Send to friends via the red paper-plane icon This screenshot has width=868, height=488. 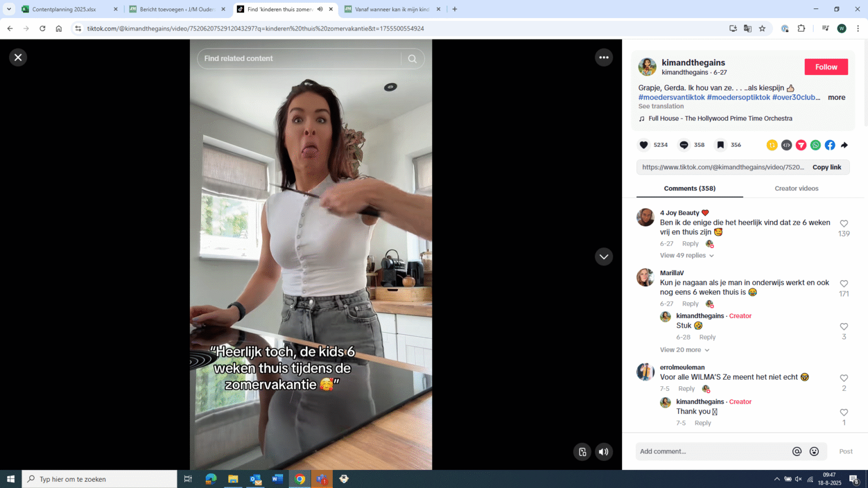point(801,145)
